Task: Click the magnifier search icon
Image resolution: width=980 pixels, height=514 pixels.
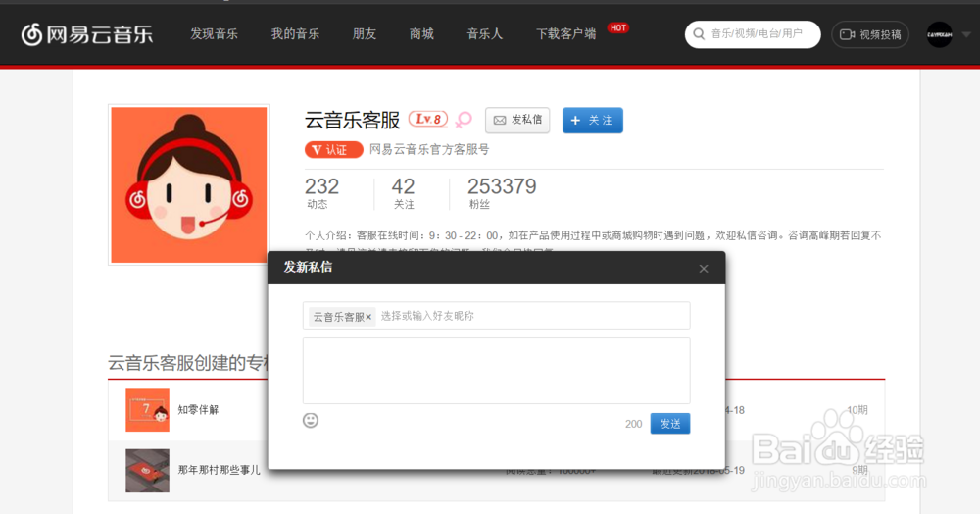Action: 699,34
